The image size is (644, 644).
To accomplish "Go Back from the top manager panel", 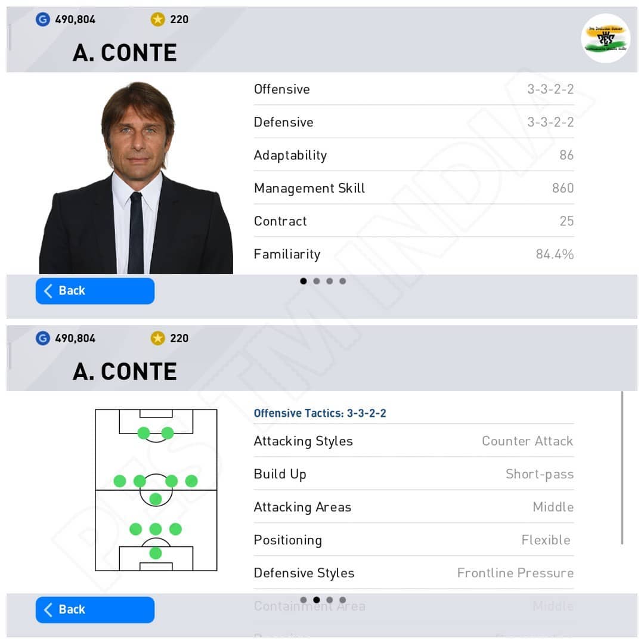I will click(x=95, y=291).
